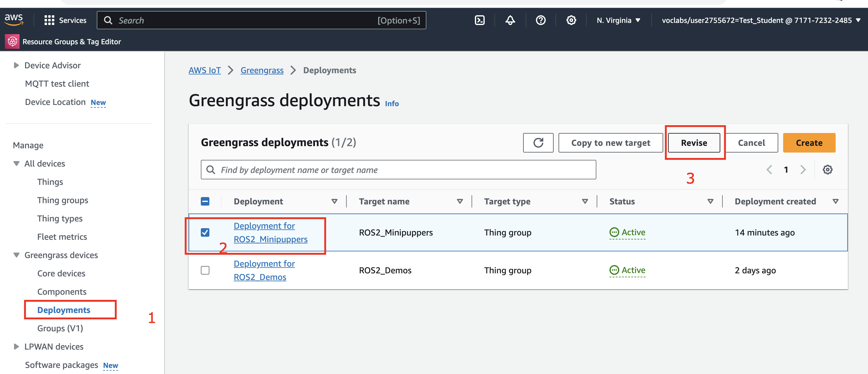Open the help question-mark icon

point(540,20)
